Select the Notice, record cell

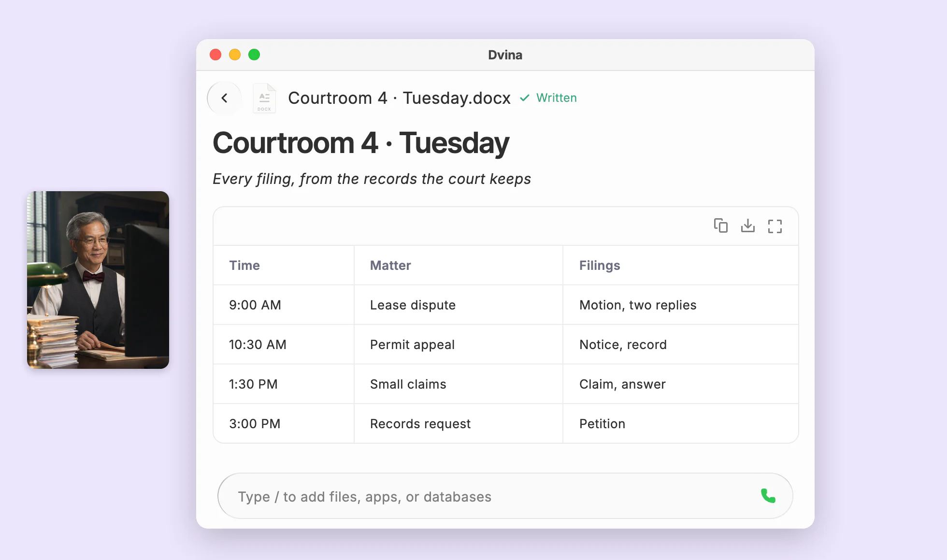click(680, 344)
